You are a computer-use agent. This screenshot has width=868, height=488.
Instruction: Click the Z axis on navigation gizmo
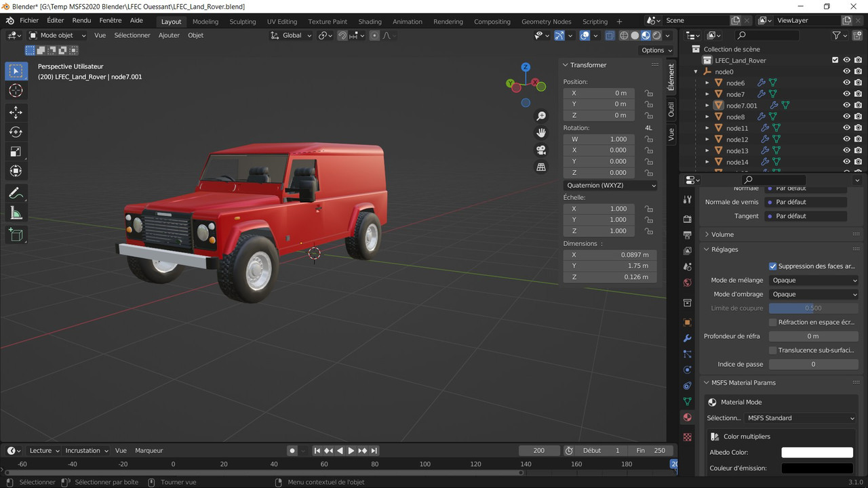pyautogui.click(x=526, y=67)
